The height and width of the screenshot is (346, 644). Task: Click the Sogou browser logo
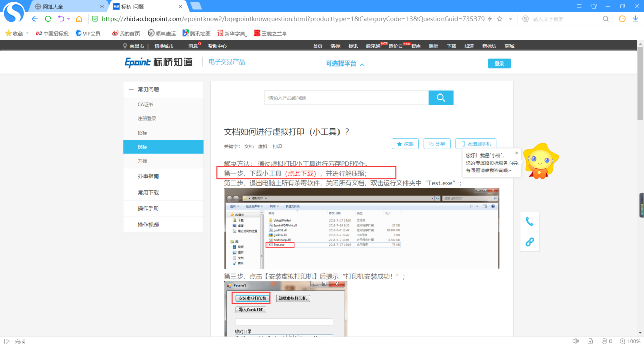[14, 12]
